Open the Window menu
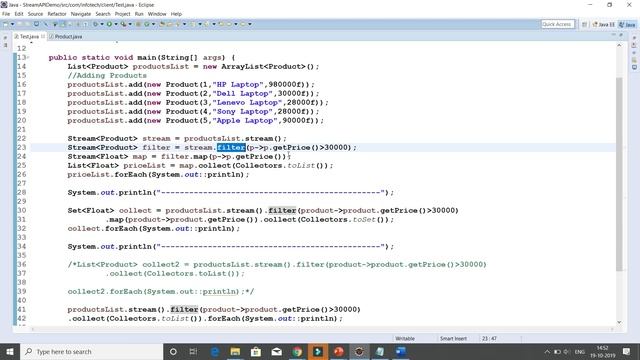 tap(157, 14)
